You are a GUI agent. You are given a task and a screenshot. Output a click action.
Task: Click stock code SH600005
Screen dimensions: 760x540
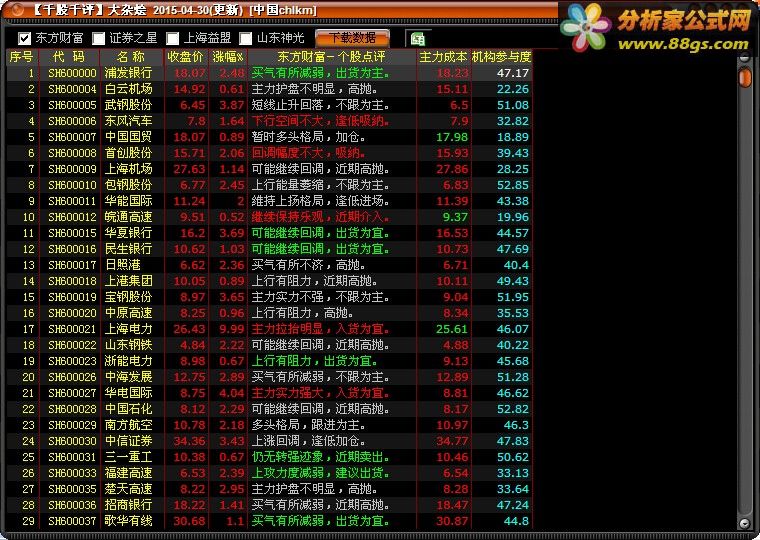click(x=72, y=105)
